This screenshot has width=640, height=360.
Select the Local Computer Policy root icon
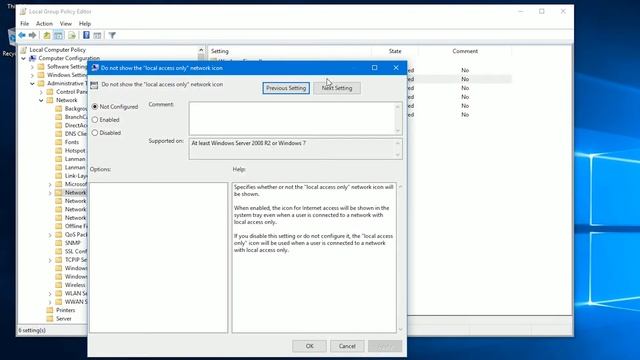tap(24, 50)
